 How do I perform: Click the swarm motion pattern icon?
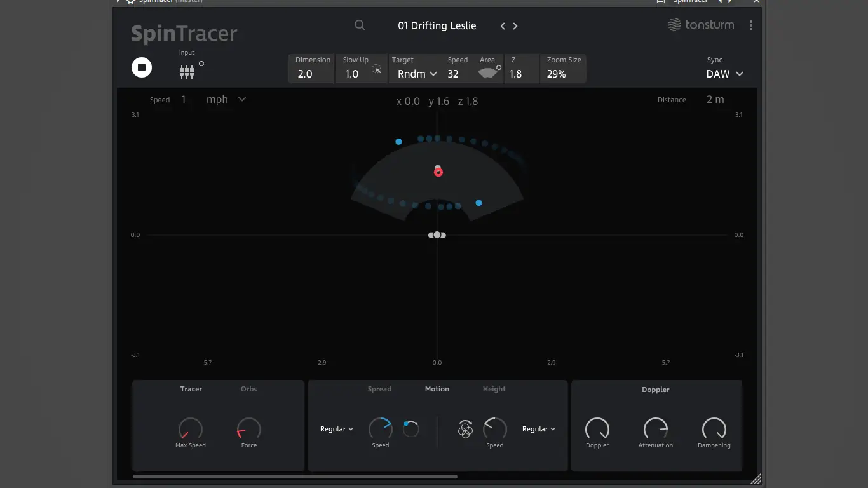click(465, 430)
